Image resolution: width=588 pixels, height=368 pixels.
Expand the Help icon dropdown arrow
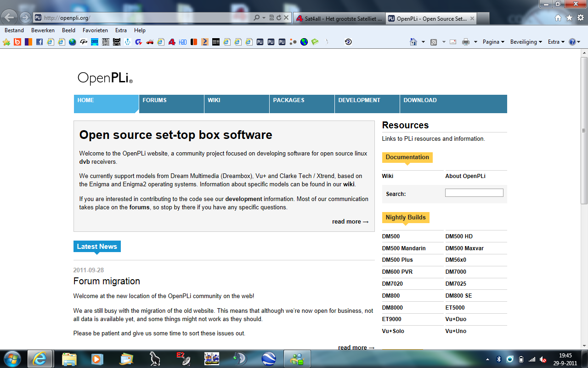578,42
